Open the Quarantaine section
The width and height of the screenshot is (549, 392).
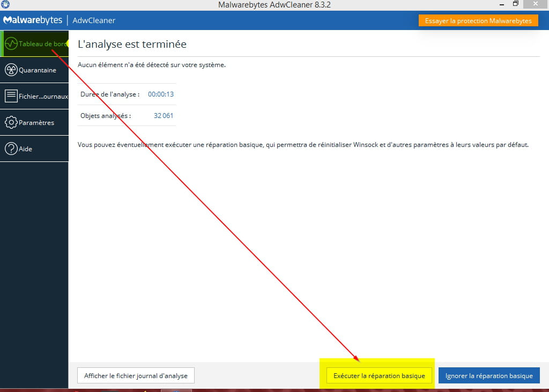pyautogui.click(x=34, y=70)
